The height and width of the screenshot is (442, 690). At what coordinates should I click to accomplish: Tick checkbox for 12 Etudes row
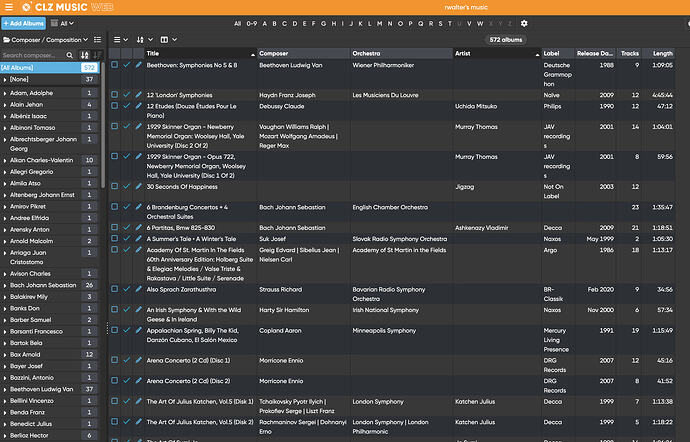click(114, 106)
